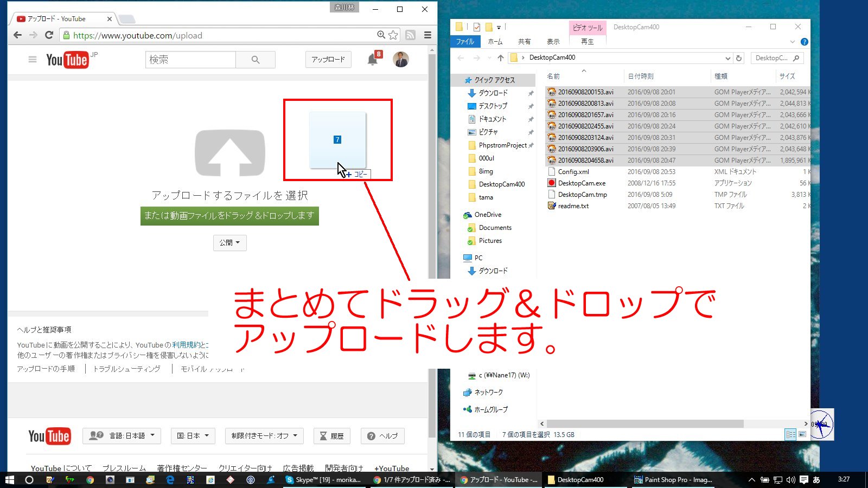Open the Windows Start menu
The height and width of the screenshot is (488, 868).
tap(9, 479)
